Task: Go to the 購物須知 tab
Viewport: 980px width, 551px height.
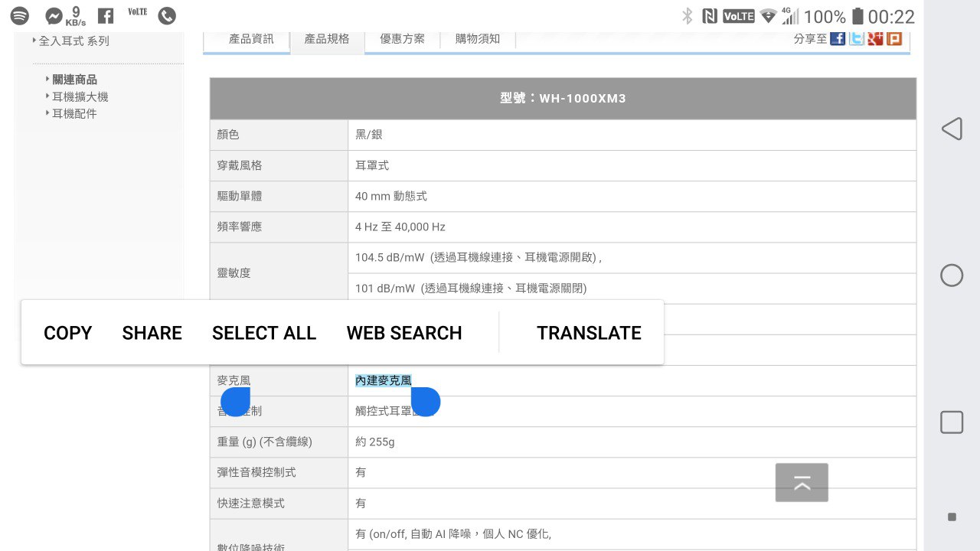Action: click(x=478, y=39)
